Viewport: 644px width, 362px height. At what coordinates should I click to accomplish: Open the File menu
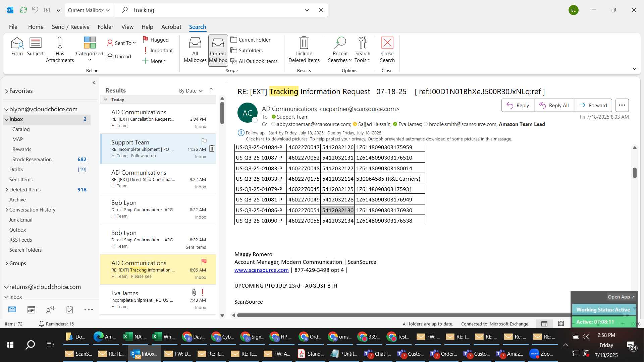tap(13, 27)
